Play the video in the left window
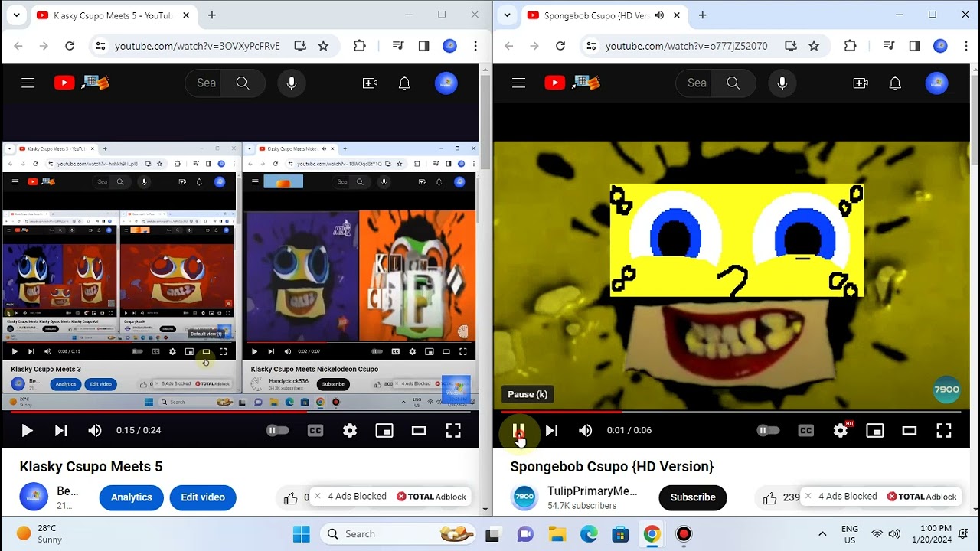This screenshot has height=551, width=980. (27, 431)
